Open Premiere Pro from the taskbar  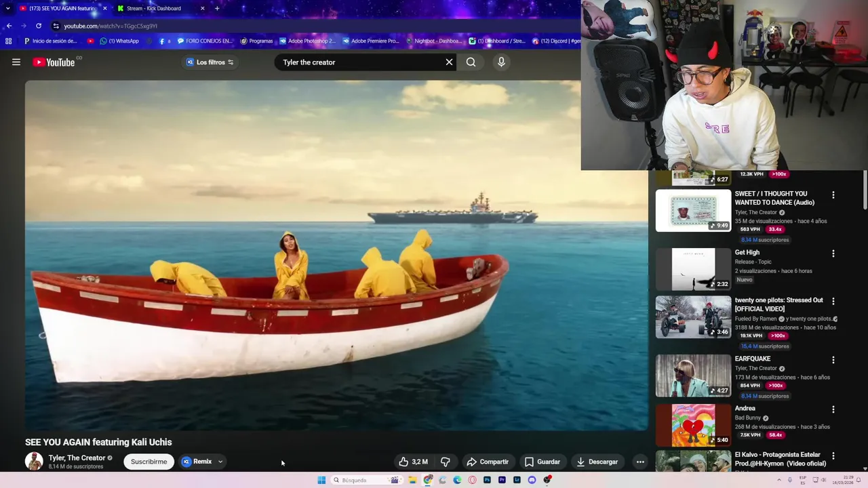[x=502, y=480]
